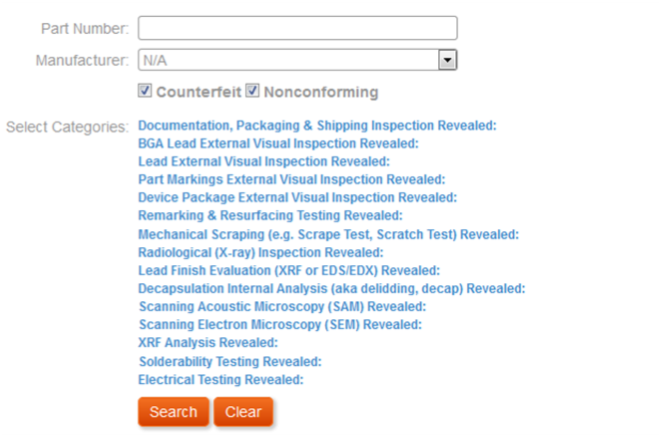
Task: Open the Manufacturer dropdown list
Action: (x=447, y=60)
